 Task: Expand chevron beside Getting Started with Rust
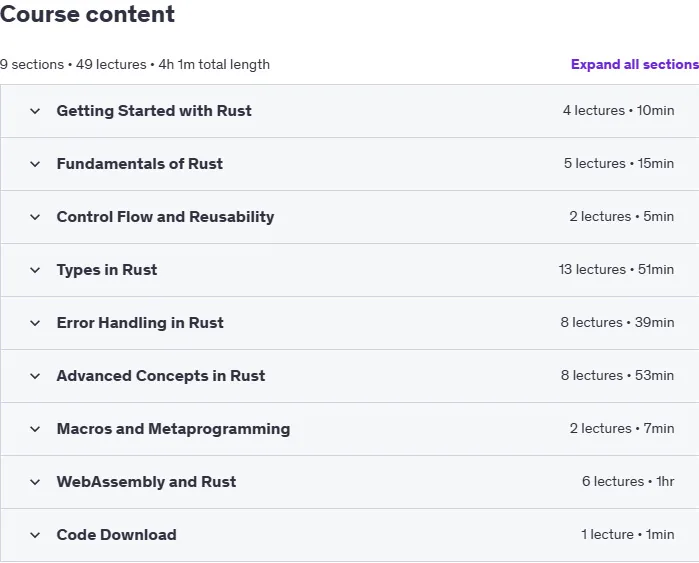35,111
